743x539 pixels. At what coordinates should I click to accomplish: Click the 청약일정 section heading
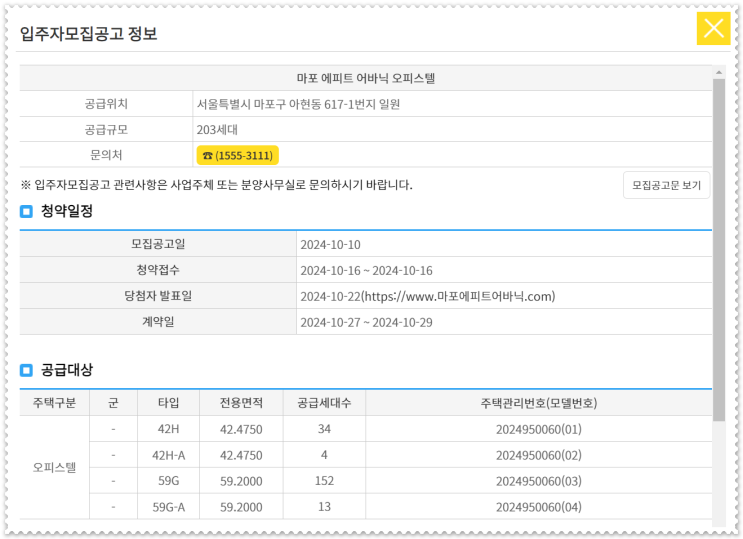coord(67,211)
